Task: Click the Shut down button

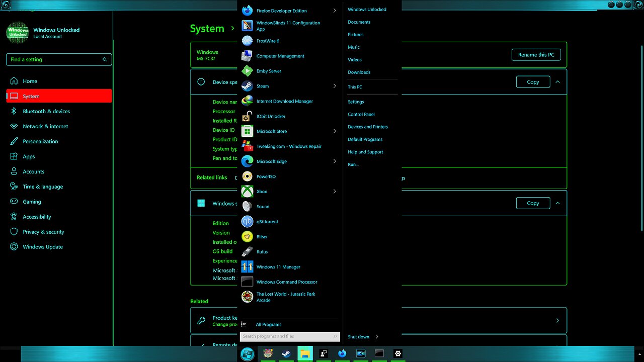Action: (x=359, y=337)
